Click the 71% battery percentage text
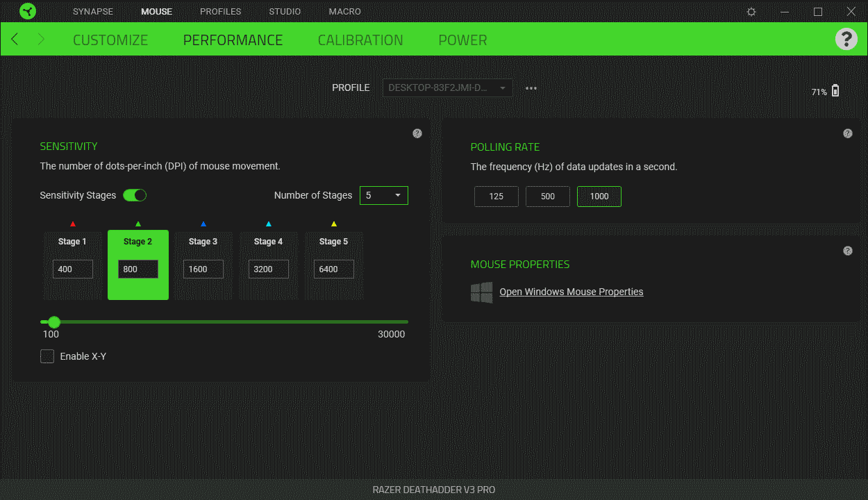Image resolution: width=868 pixels, height=500 pixels. [x=819, y=92]
